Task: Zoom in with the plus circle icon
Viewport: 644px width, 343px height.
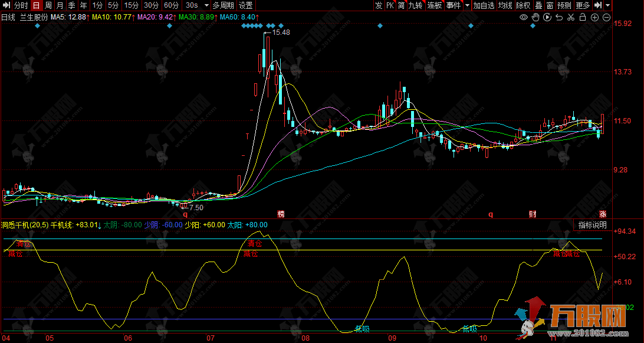Action: click(x=594, y=17)
